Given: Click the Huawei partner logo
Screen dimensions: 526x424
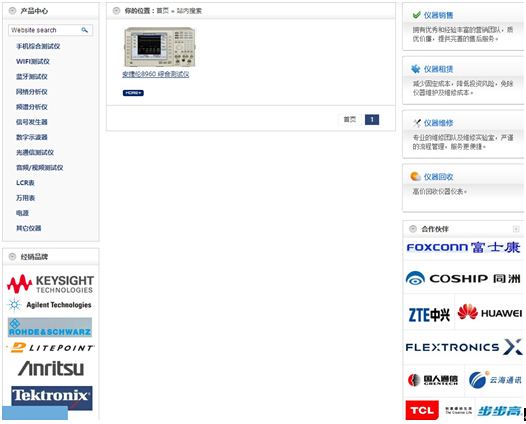Looking at the screenshot, I should coord(489,313).
